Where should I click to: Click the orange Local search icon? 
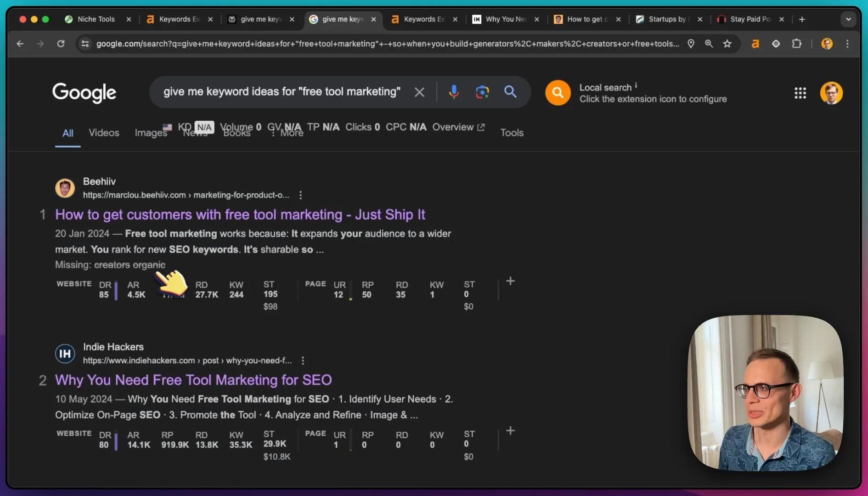pos(558,93)
